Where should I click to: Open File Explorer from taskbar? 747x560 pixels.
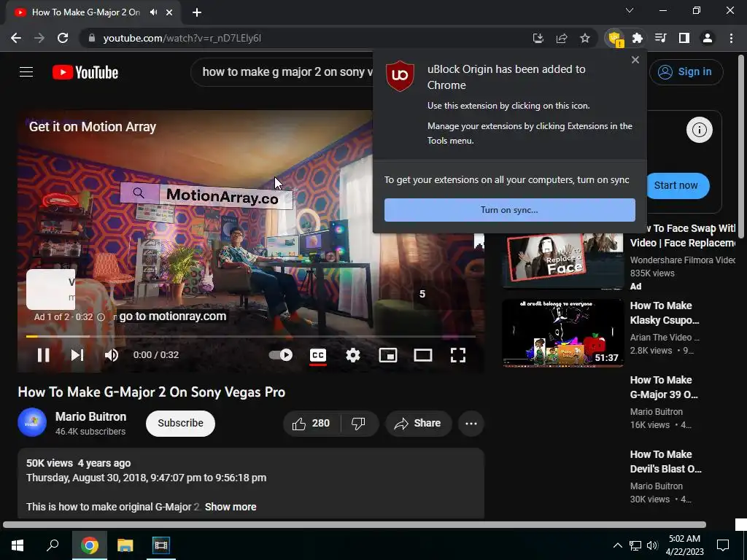point(125,545)
